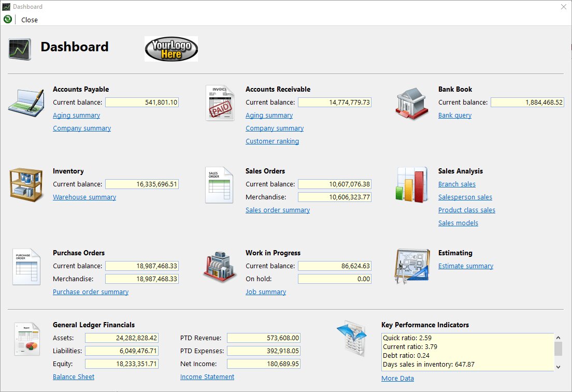
Task: Click the Work in Progress factory icon
Action: [x=220, y=266]
